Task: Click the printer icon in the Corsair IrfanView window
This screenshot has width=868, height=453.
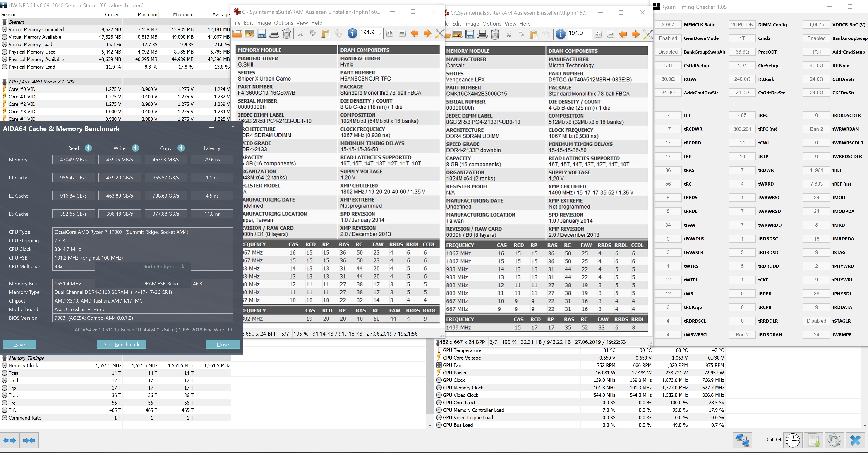Action: point(482,34)
